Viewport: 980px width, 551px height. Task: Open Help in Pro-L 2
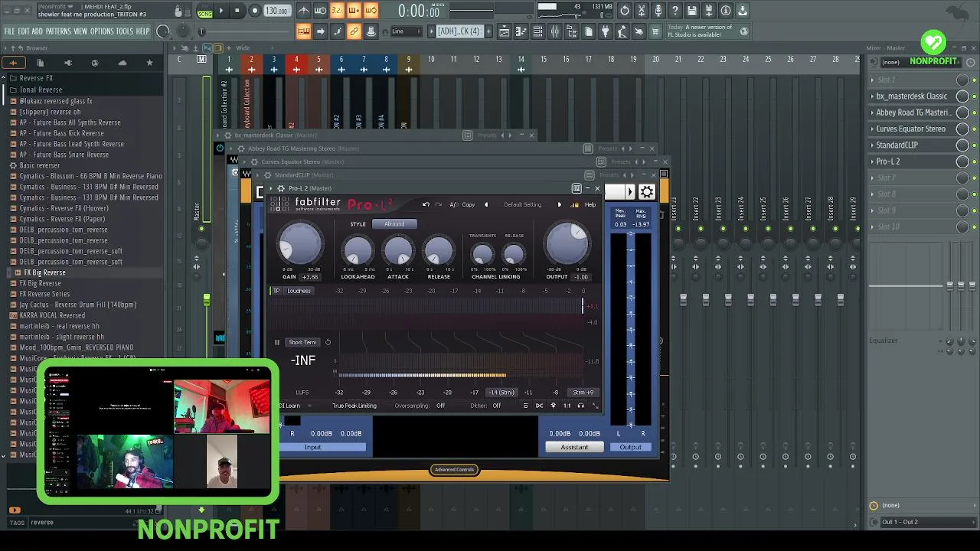(590, 204)
